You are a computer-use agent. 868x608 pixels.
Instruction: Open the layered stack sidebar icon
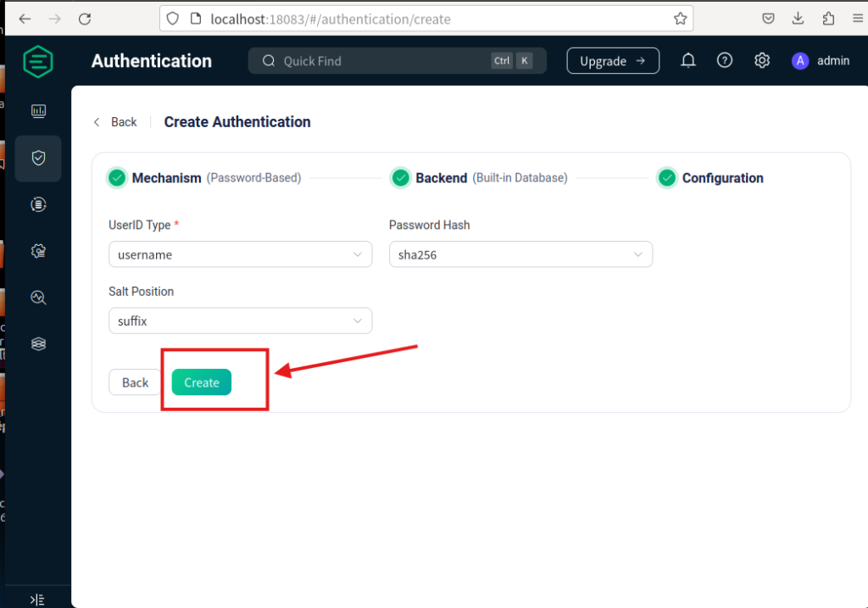(38, 344)
